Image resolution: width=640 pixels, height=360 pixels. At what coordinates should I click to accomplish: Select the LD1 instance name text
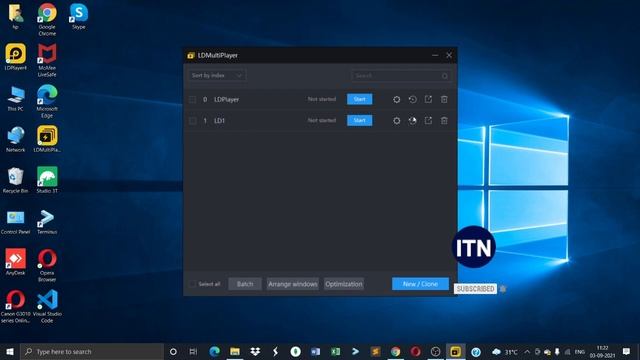click(219, 120)
